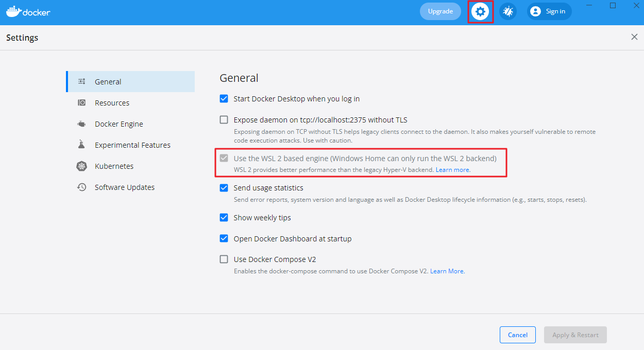
Task: Click the 'Exposing daemon on TCP' warning text
Action: tap(415, 136)
